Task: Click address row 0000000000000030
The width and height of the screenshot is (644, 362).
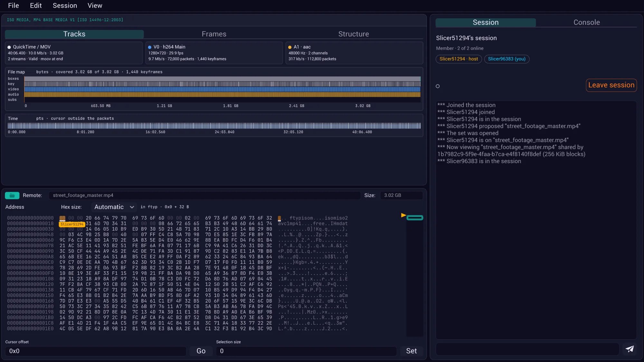Action: [30, 229]
